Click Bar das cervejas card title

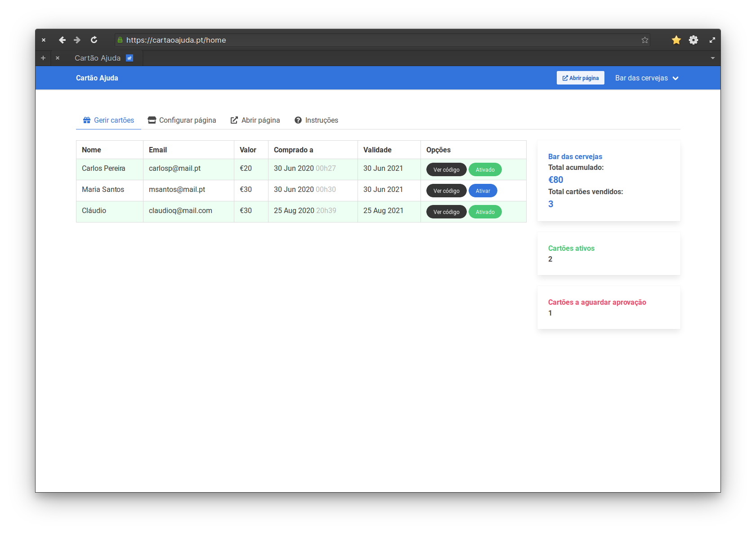tap(575, 156)
